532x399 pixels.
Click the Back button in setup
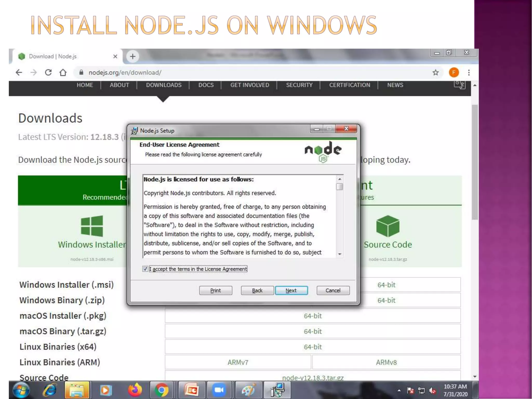click(257, 290)
